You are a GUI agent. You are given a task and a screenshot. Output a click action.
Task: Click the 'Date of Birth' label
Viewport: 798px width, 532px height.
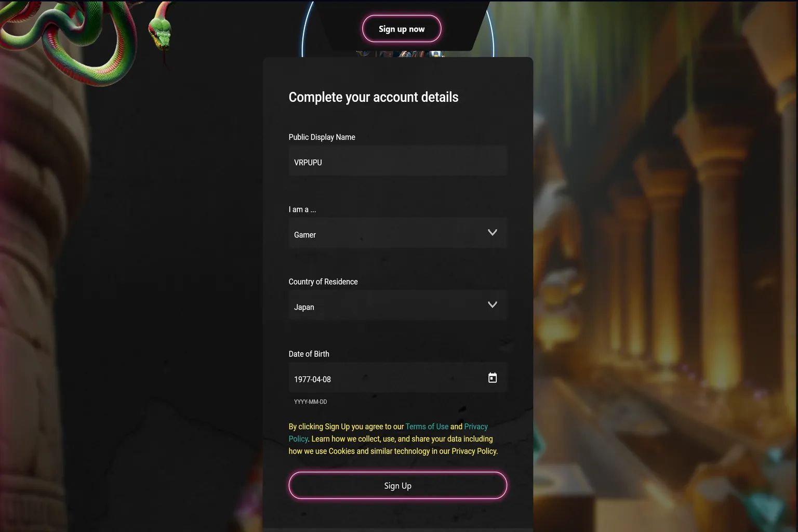point(309,354)
